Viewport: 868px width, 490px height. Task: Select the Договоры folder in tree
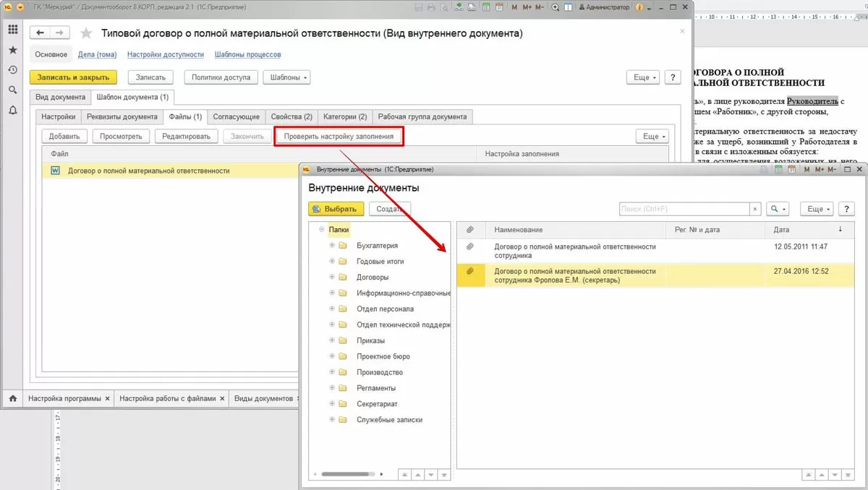point(372,278)
